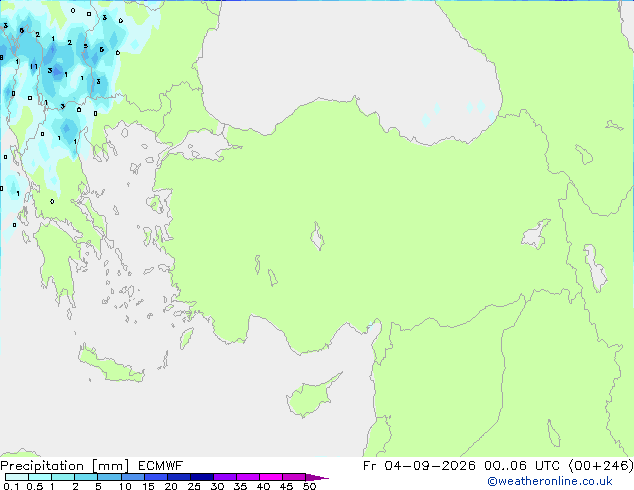Click the legend value "0.1"
This screenshot has height=490, width=634.
tap(11, 486)
